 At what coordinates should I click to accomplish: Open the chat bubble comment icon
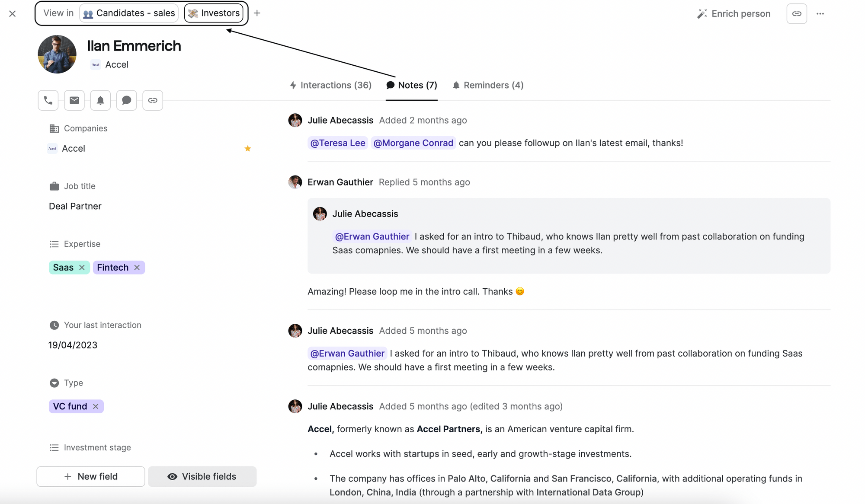click(x=126, y=100)
